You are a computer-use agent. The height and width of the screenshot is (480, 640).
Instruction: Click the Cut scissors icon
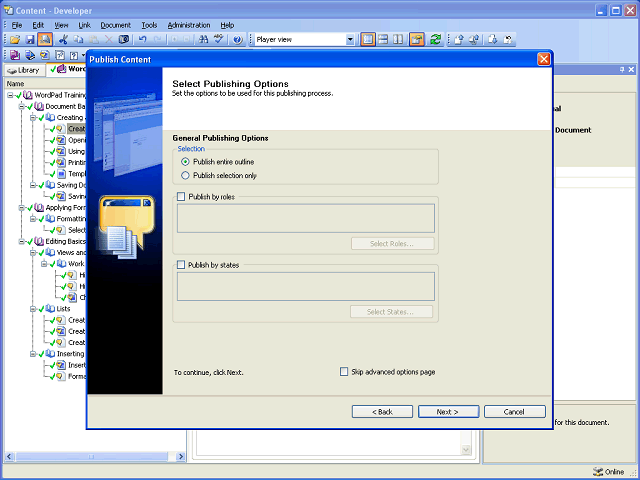coord(63,40)
